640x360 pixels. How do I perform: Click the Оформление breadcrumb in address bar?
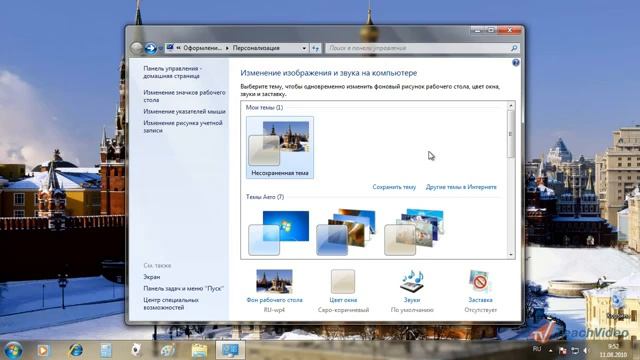(x=202, y=48)
